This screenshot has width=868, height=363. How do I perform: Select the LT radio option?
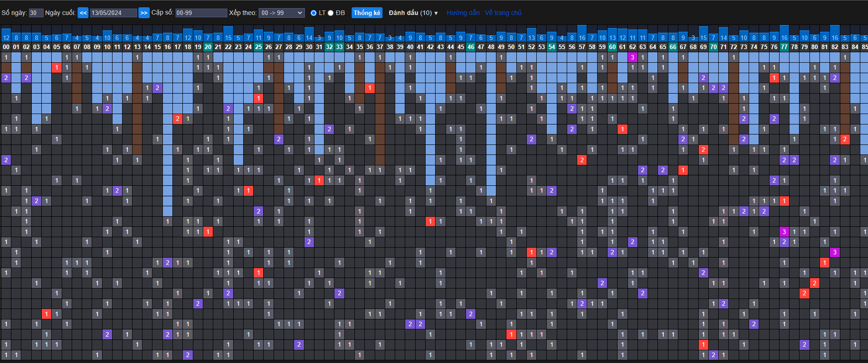tap(314, 13)
